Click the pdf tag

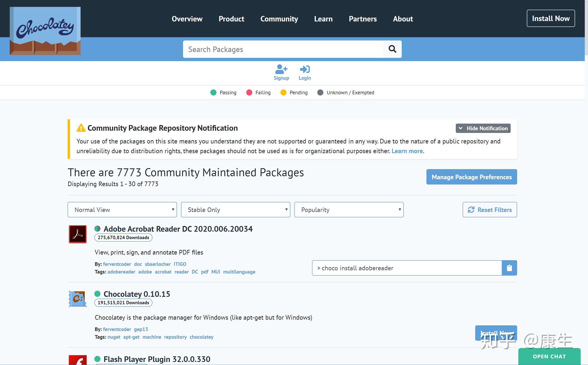tap(205, 272)
